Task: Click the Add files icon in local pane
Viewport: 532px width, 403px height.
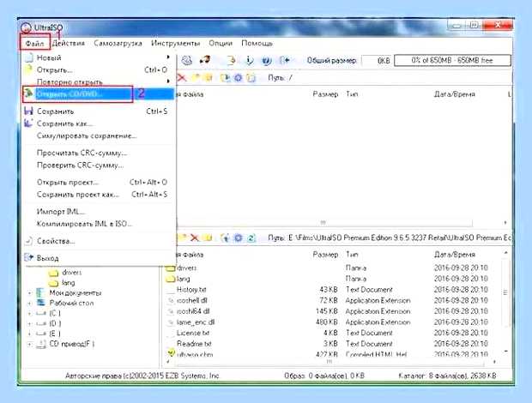Action: tap(225, 238)
